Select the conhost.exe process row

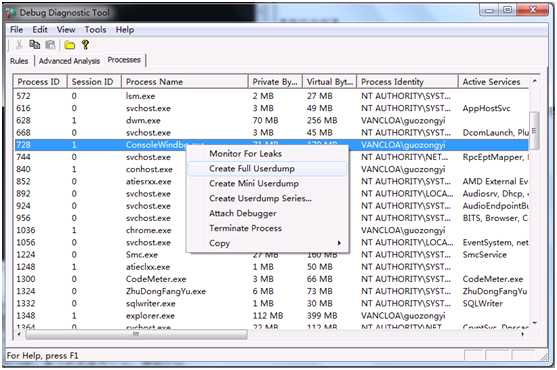click(271, 169)
